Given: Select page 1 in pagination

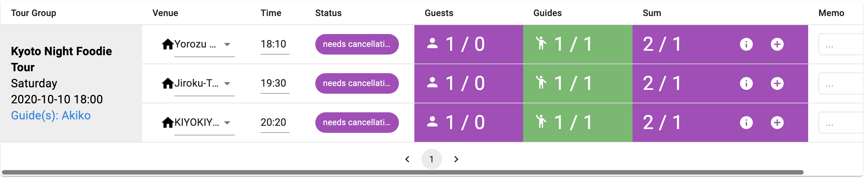Looking at the screenshot, I should coord(431,159).
